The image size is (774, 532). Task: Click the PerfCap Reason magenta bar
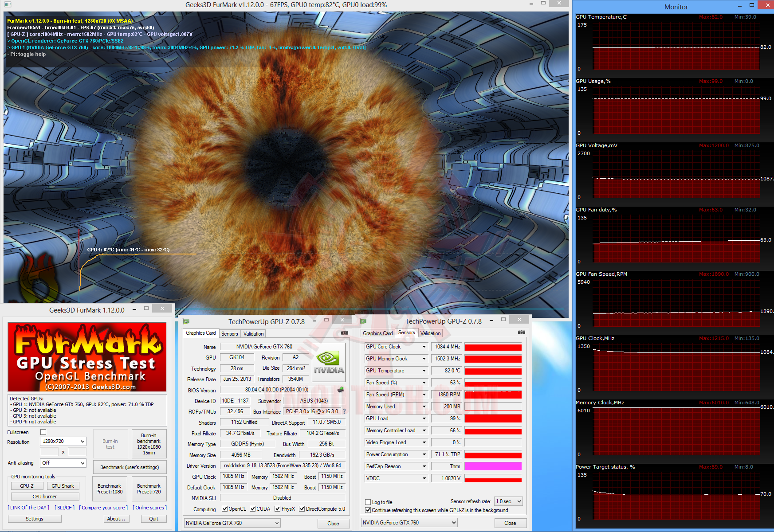pyautogui.click(x=493, y=466)
